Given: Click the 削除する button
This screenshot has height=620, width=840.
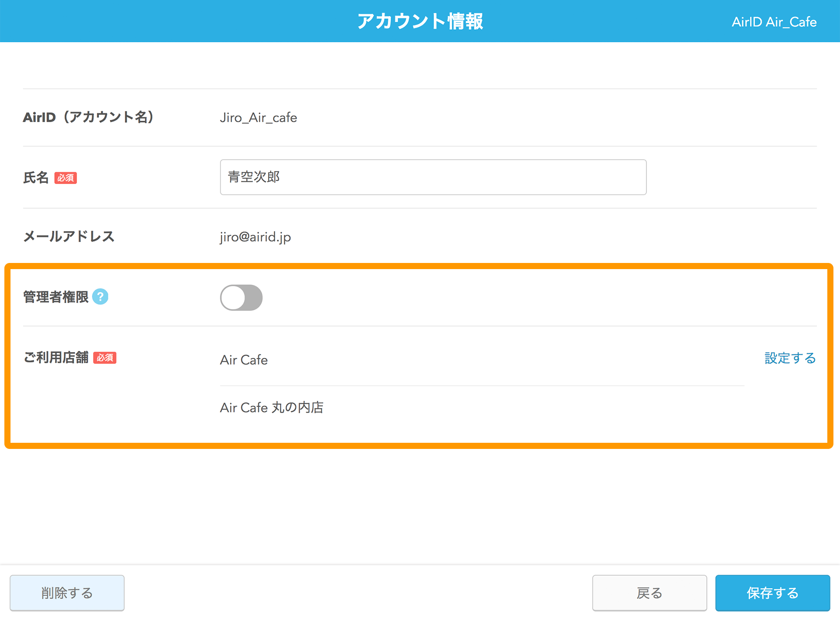Looking at the screenshot, I should pos(67,593).
